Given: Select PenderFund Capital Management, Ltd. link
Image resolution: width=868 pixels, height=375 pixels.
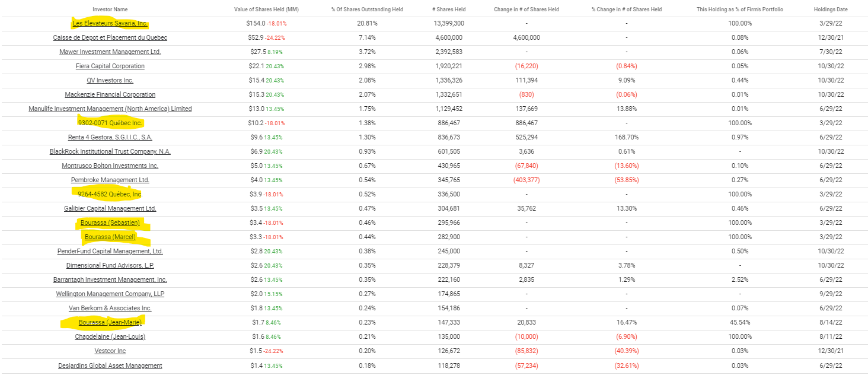Looking at the screenshot, I should coord(110,251).
